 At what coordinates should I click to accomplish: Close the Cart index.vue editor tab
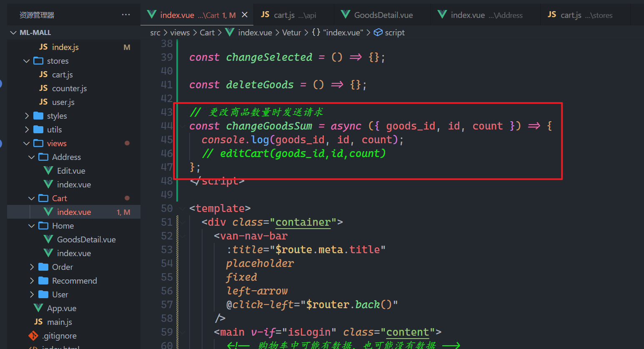[x=245, y=15]
